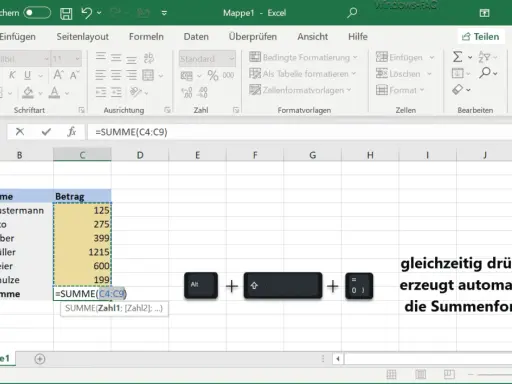Select the Daten tab
The height and width of the screenshot is (384, 512).
(x=196, y=37)
